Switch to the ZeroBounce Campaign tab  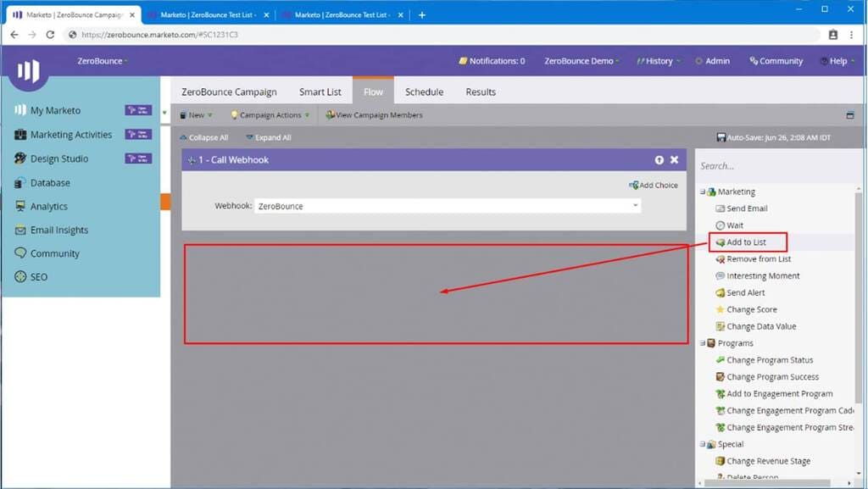(x=229, y=92)
